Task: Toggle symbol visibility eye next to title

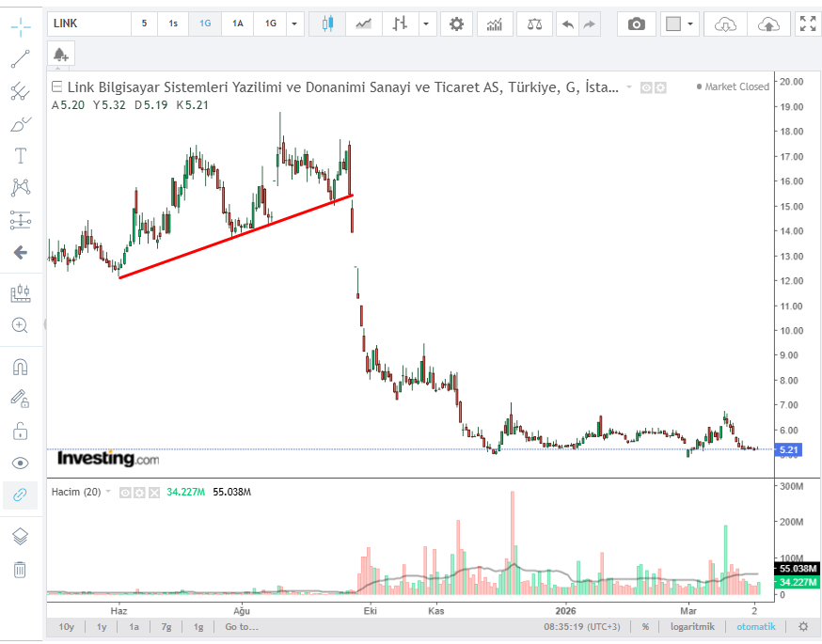Action: (646, 87)
